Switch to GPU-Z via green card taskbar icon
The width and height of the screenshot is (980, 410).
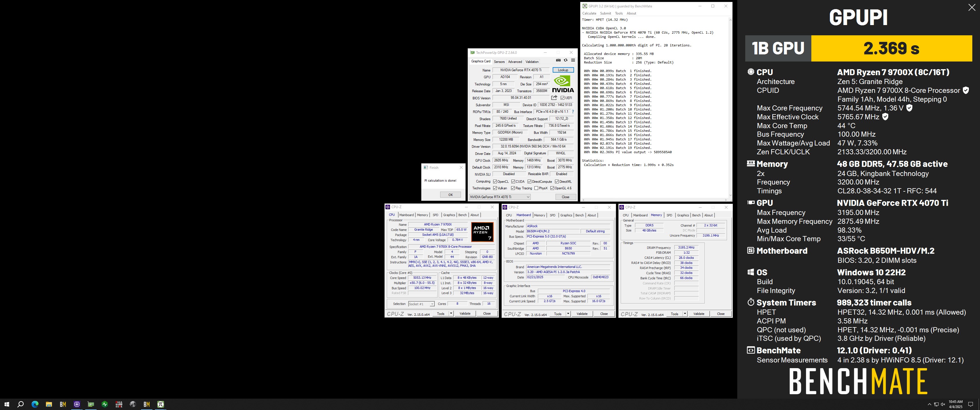[x=91, y=404]
